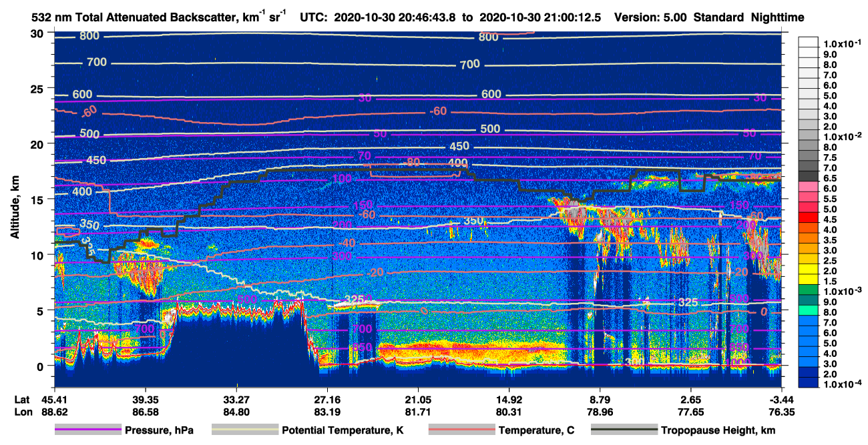Click colorbar label 1.0x10-1 at top

pos(844,43)
